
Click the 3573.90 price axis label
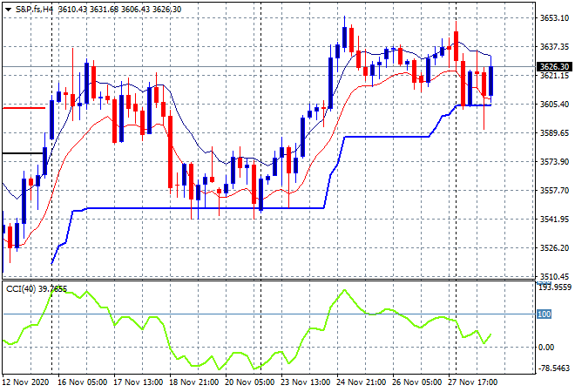pos(554,162)
